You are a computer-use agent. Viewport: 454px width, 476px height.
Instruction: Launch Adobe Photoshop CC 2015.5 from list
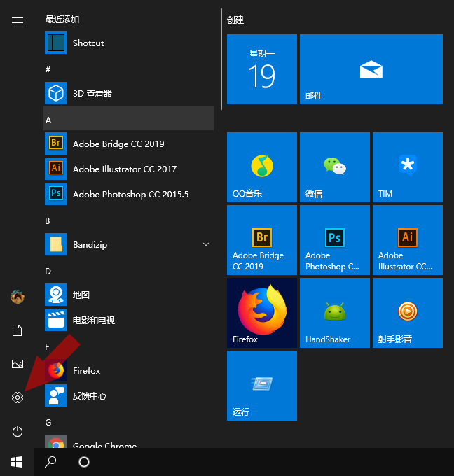click(x=128, y=194)
